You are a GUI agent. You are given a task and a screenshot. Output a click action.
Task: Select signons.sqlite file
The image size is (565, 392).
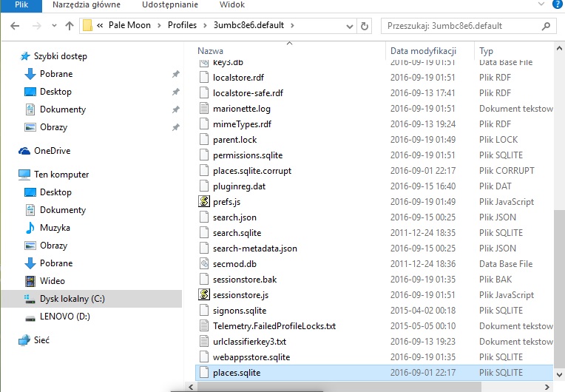point(240,310)
